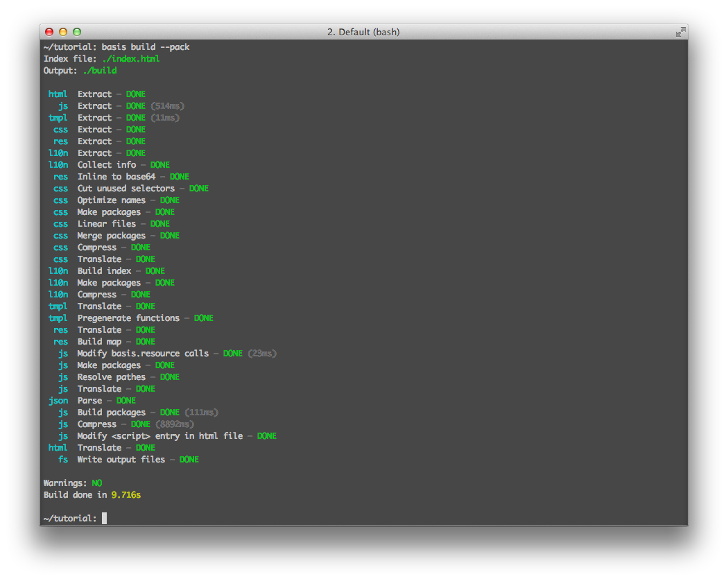The height and width of the screenshot is (581, 728).
Task: Click the command 'basis build --pack'
Action: click(x=146, y=47)
